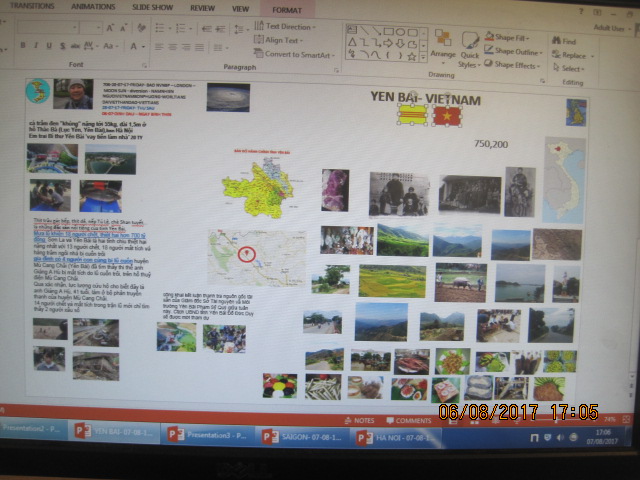This screenshot has height=480, width=640.
Task: Switch to the Transitions tab
Action: [x=32, y=6]
